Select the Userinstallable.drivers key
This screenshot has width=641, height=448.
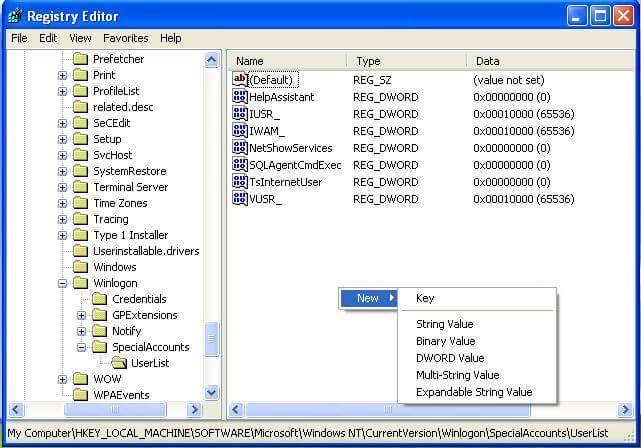[x=146, y=251]
